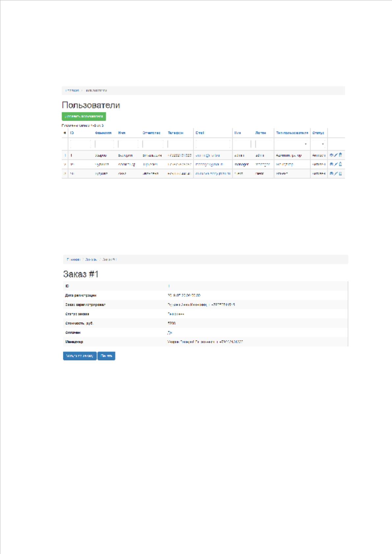Click the blue order services button
Screen dimensions: 392x554
pyautogui.click(x=80, y=356)
